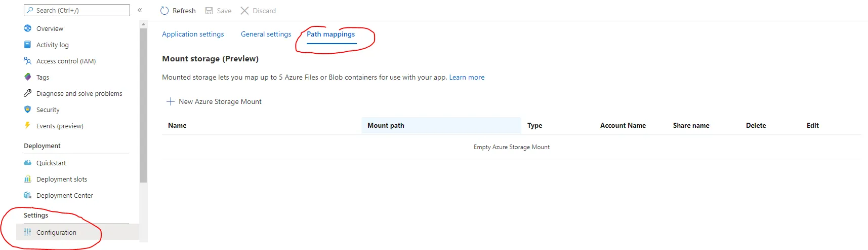Click the Refresh icon in toolbar
This screenshot has height=250, width=868.
164,11
